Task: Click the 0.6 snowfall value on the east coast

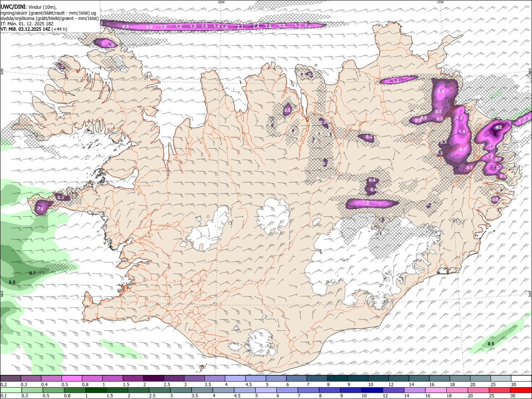Action: pos(503,177)
